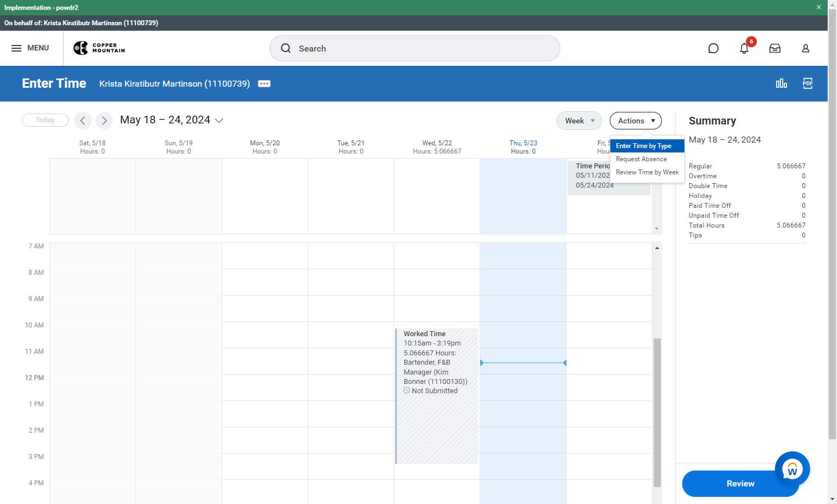Click the all-day area scroll-down arrow
This screenshot has width=837, height=504.
[x=657, y=229]
